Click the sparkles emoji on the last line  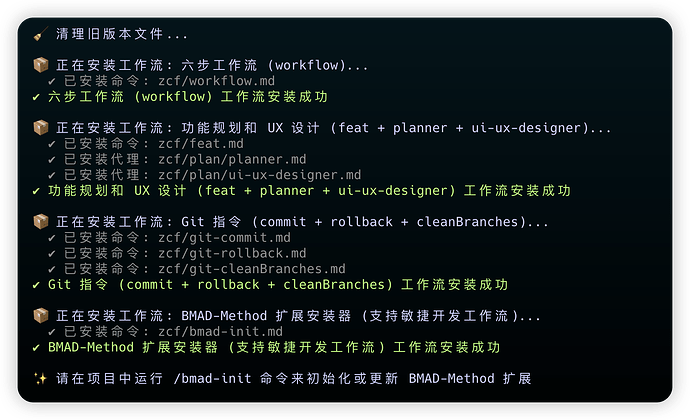click(x=40, y=379)
